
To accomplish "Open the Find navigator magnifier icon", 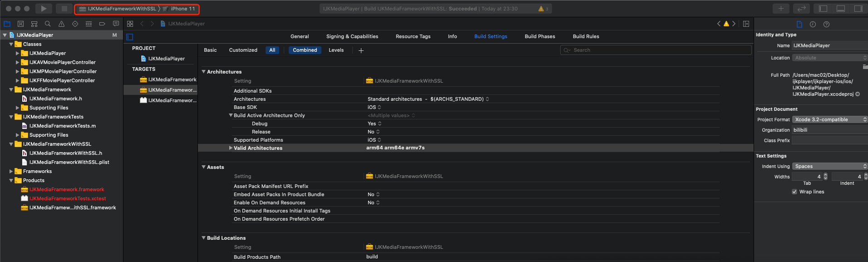I will pos(48,24).
